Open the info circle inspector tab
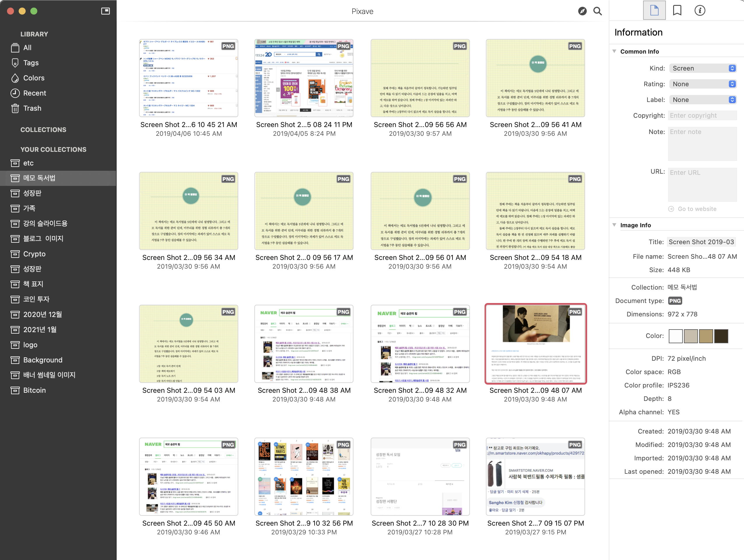Viewport: 744px width, 560px height. [700, 10]
